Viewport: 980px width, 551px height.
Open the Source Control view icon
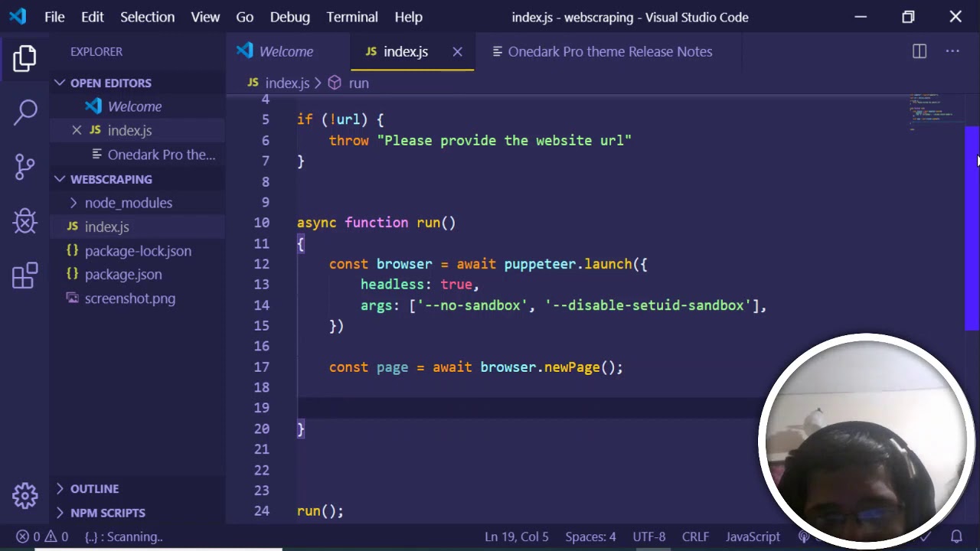click(24, 166)
